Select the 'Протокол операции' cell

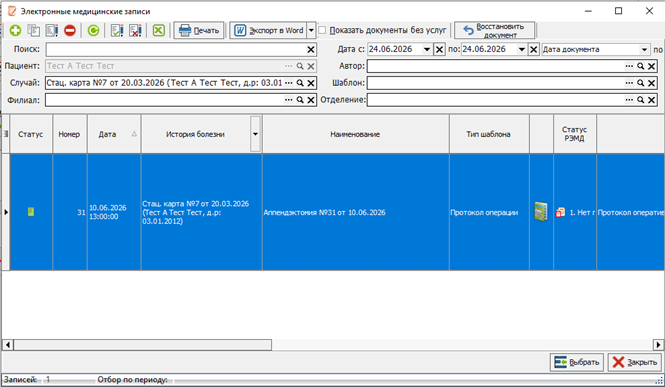pos(489,212)
